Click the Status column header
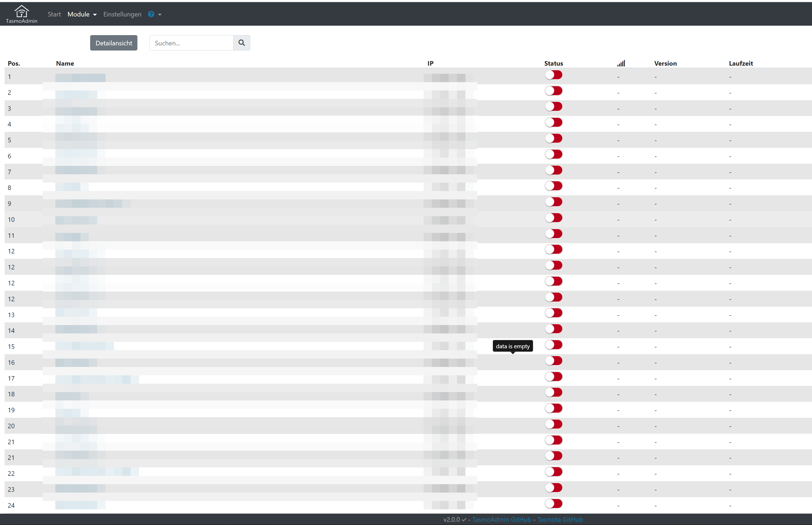The height and width of the screenshot is (525, 812). [x=553, y=63]
